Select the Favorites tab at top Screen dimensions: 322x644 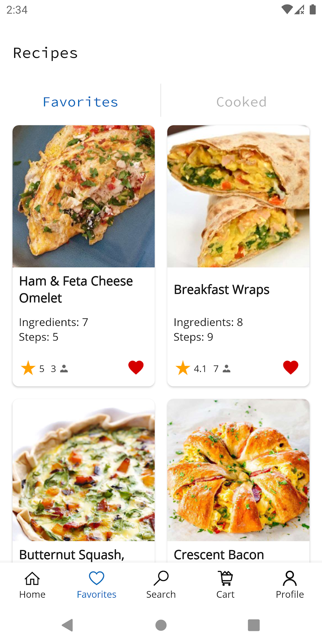pyautogui.click(x=80, y=102)
